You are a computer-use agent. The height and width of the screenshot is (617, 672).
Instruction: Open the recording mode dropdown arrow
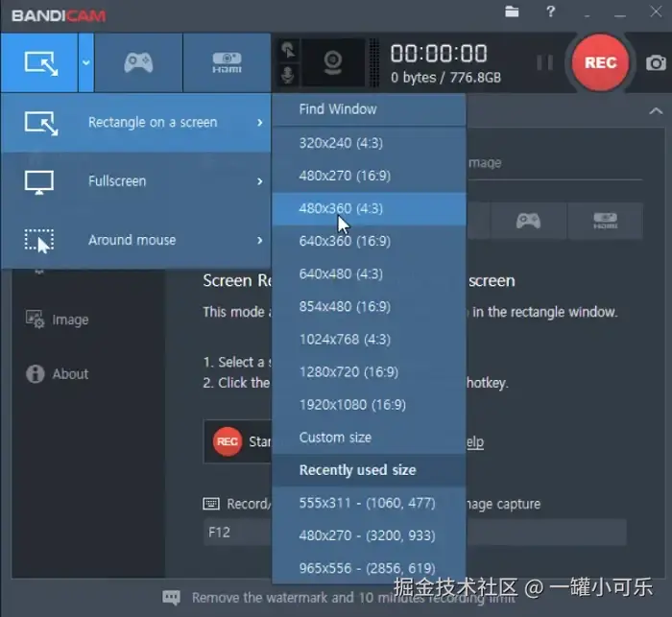86,63
